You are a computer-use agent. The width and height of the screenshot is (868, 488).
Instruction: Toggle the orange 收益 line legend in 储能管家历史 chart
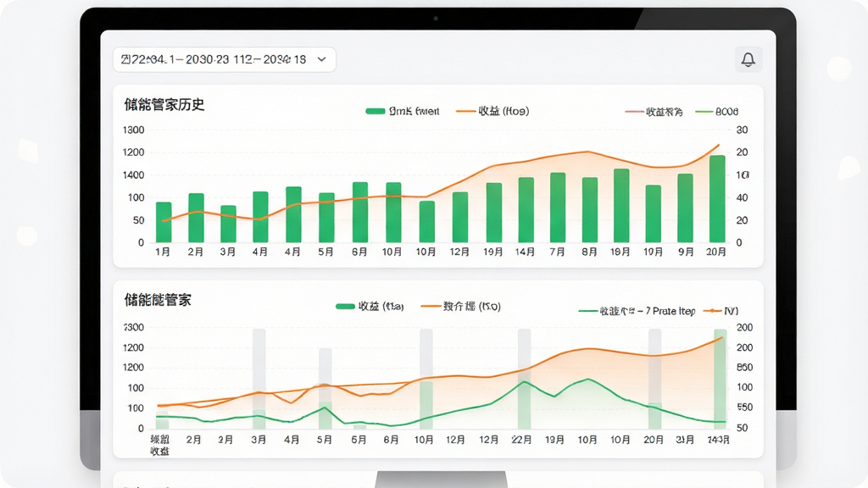[492, 111]
